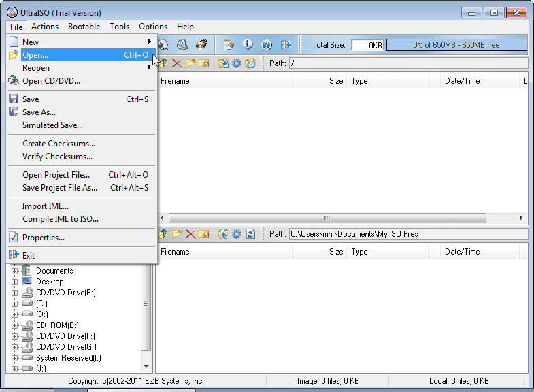This screenshot has width=534, height=392.
Task: Click the blue info icon in main toolbar
Action: pos(248,45)
